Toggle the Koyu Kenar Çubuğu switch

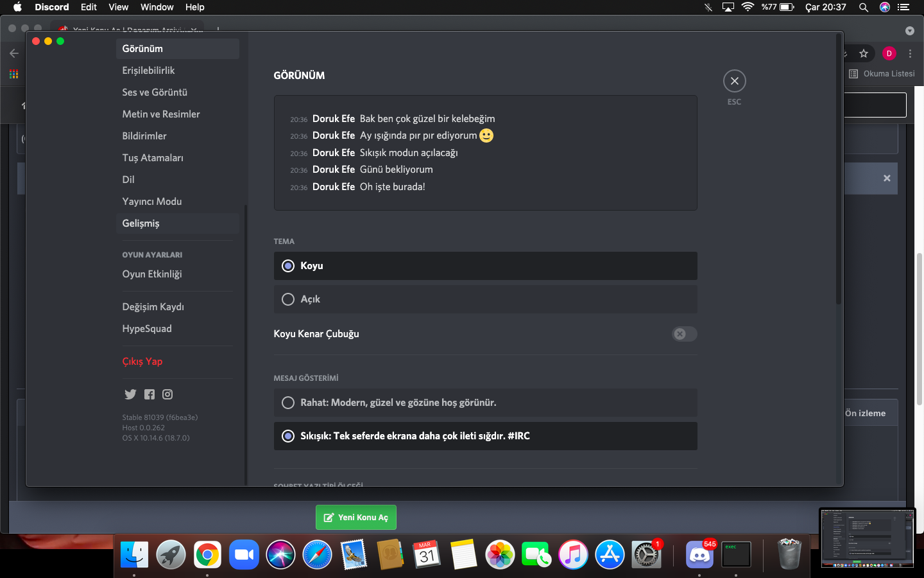(684, 334)
